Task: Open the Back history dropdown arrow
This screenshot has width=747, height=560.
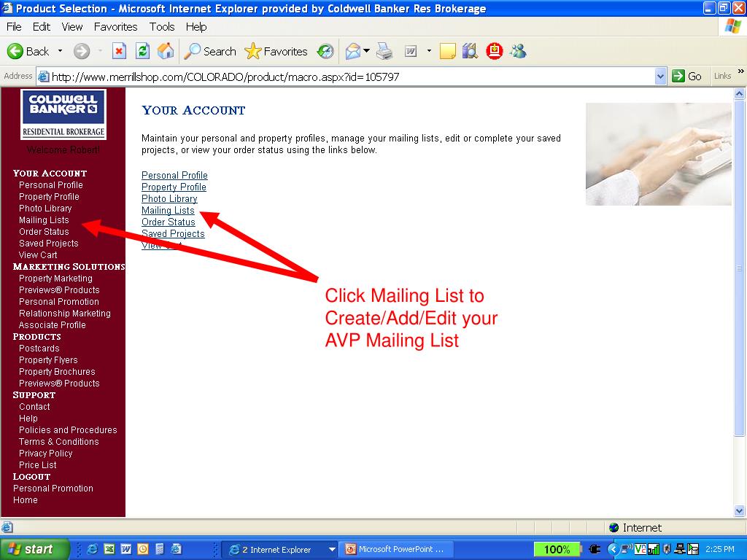Action: [x=60, y=51]
